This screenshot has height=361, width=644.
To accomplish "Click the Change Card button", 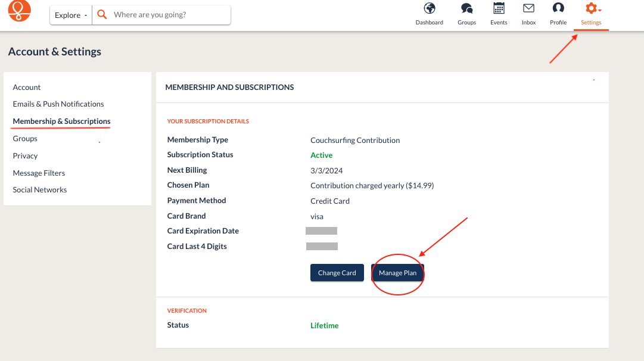I will tap(337, 273).
